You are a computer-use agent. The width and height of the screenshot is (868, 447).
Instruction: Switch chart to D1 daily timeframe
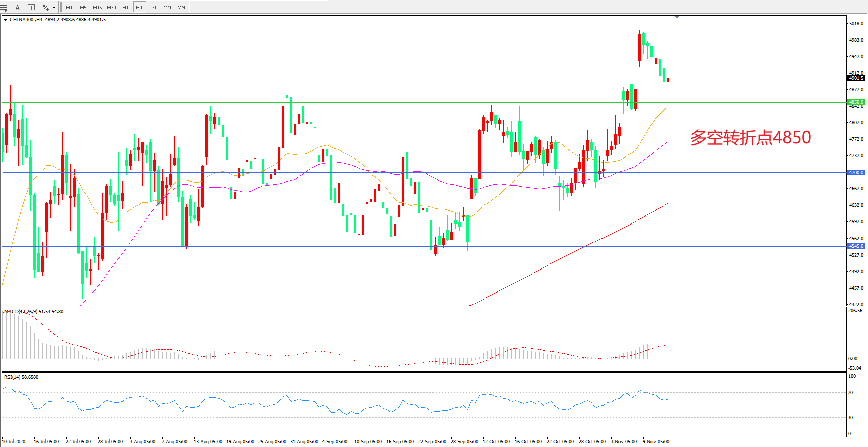coord(153,7)
